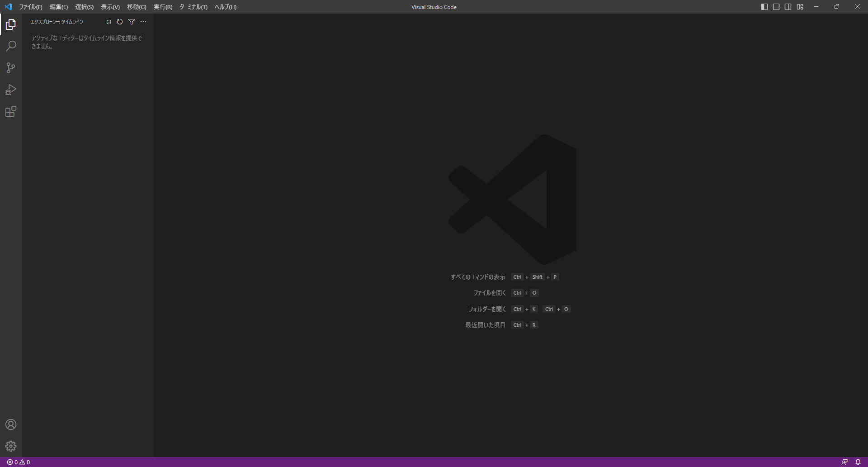Click the すべてのコマンドの表示 text
The width and height of the screenshot is (868, 467).
[x=478, y=277]
